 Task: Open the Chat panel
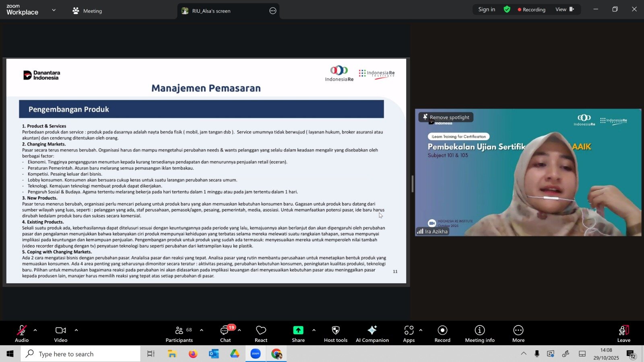[x=225, y=334]
